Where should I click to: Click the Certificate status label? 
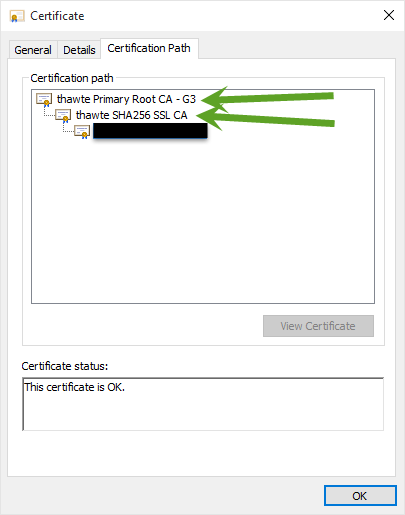(x=65, y=366)
